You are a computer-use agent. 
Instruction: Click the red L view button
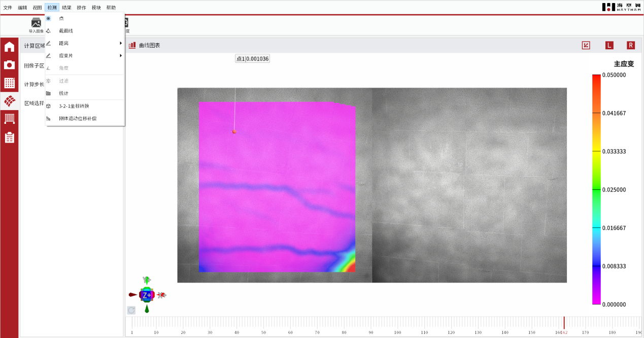(609, 45)
